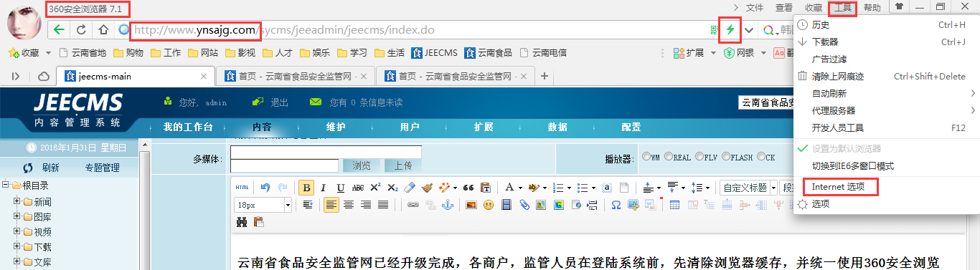The width and height of the screenshot is (980, 270).
Task: Select REAL player radio button
Action: (x=669, y=157)
